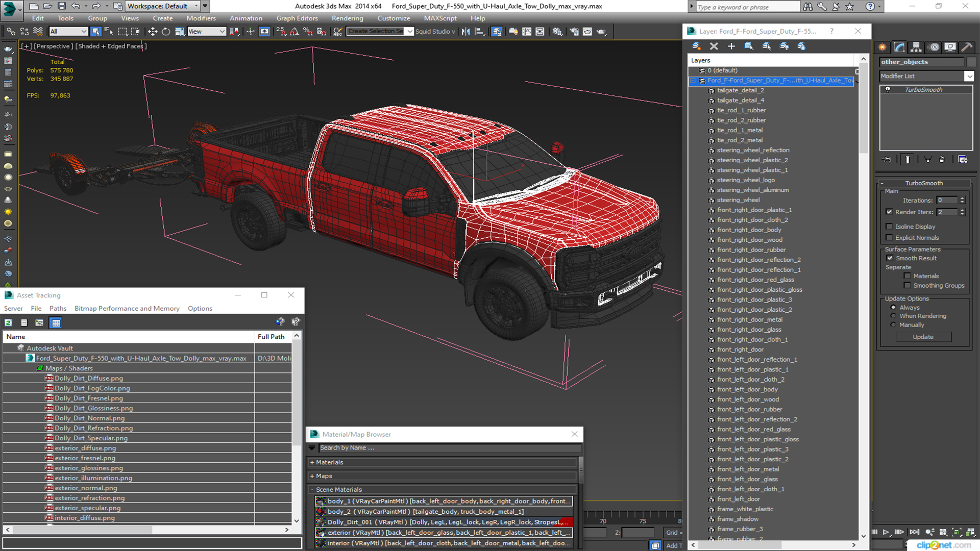Enable Separate by Materials checkbox
Image resolution: width=980 pixels, height=551 pixels.
(907, 276)
